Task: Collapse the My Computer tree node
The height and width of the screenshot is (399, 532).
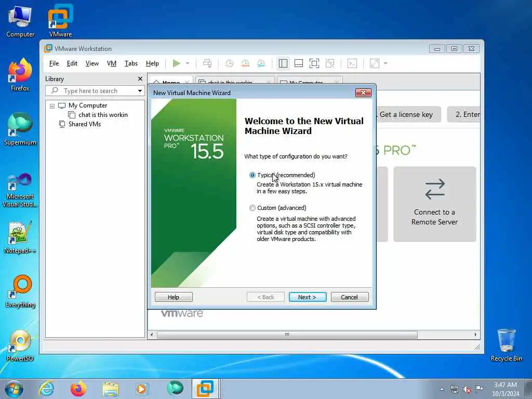Action: coord(52,106)
